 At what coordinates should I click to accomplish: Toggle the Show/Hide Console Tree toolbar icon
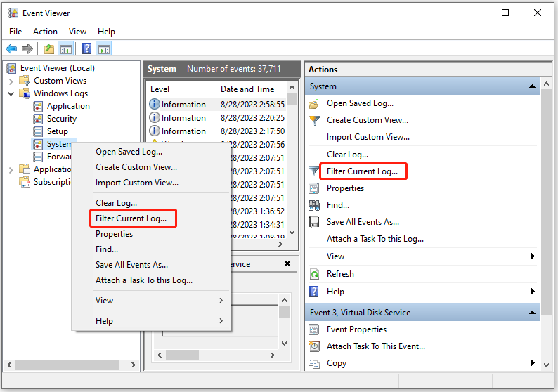pos(66,48)
